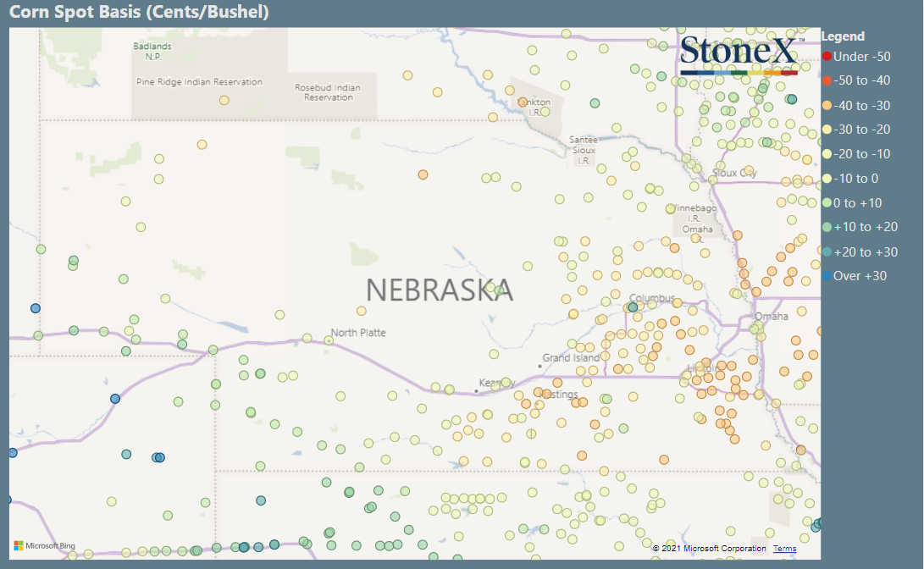Click the North Platte city label
The width and height of the screenshot is (924, 569).
pyautogui.click(x=358, y=333)
